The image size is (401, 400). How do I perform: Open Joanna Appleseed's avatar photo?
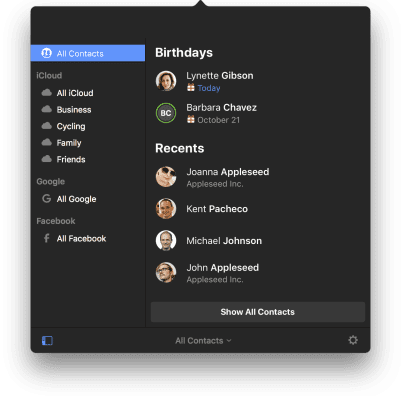[x=166, y=177]
